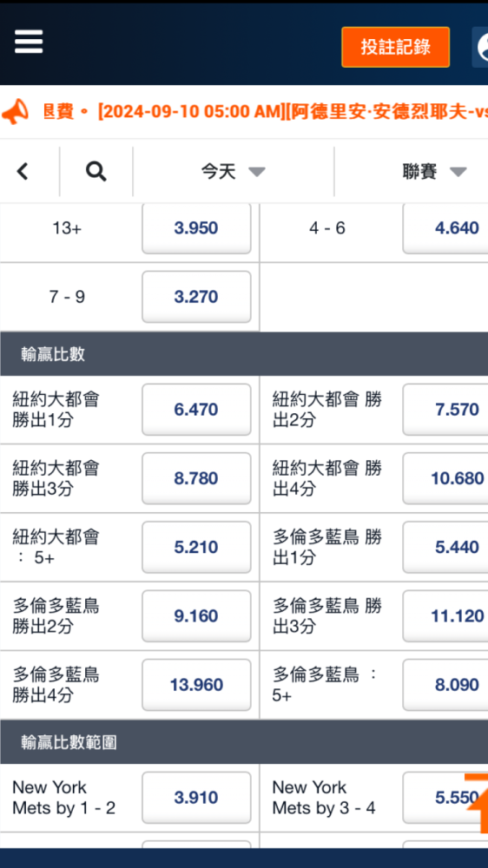Pick odds 9.160 for 多倫多藍鳥 勝出2分
Screen dimensions: 488x868
(196, 616)
